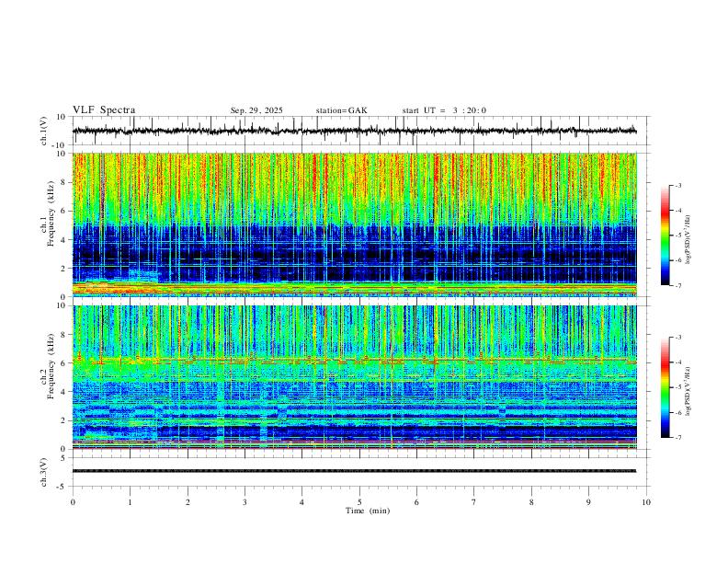Image resolution: width=728 pixels, height=563 pixels.
Task: Select the date text "Sep. 29, 2025"
Action: (x=256, y=110)
